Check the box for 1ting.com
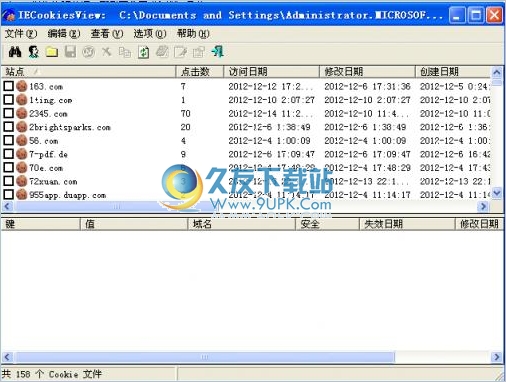 9,100
